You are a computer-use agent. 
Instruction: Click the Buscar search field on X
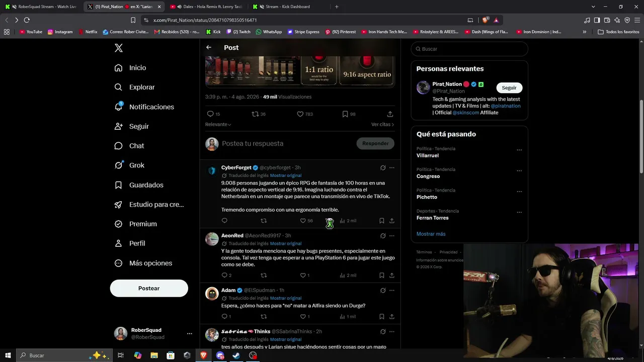tap(469, 49)
